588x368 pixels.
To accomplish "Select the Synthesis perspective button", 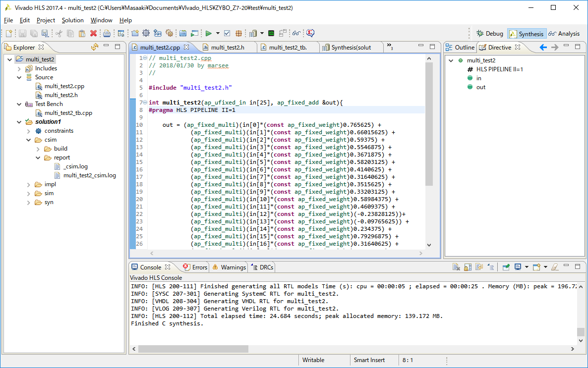I will point(527,34).
